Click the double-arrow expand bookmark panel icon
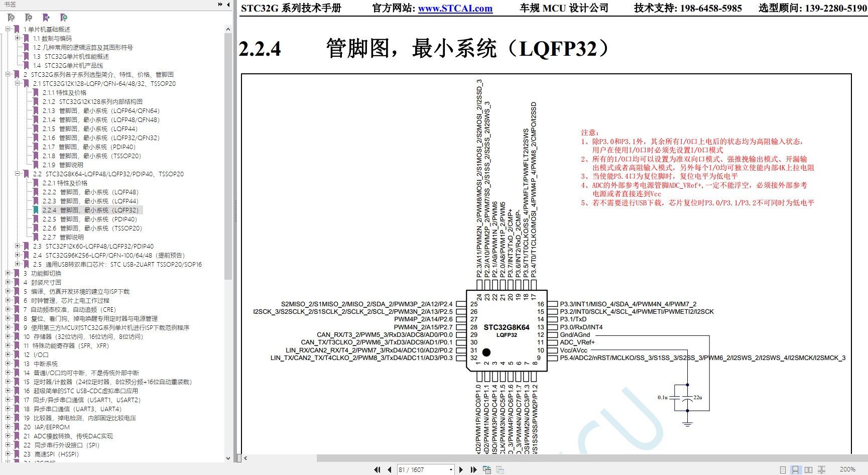Viewport: 868px width, 475px height. [x=220, y=5]
